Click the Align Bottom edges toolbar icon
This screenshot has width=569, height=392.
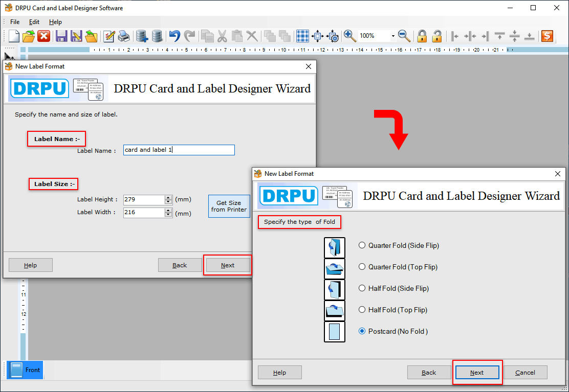530,36
